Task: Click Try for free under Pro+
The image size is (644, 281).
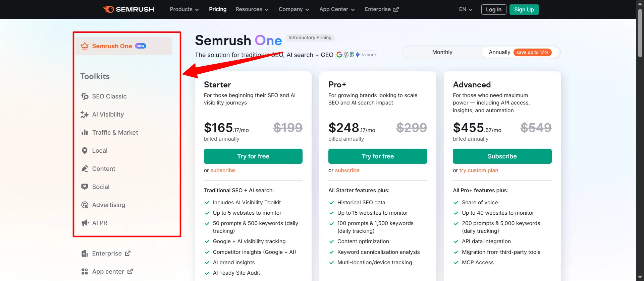Action: 378,156
